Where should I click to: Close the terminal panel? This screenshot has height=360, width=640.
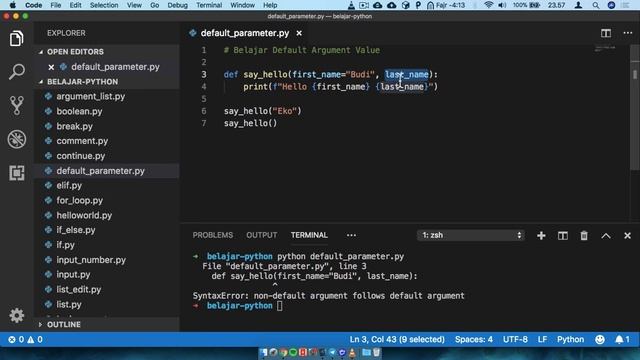pos(627,236)
